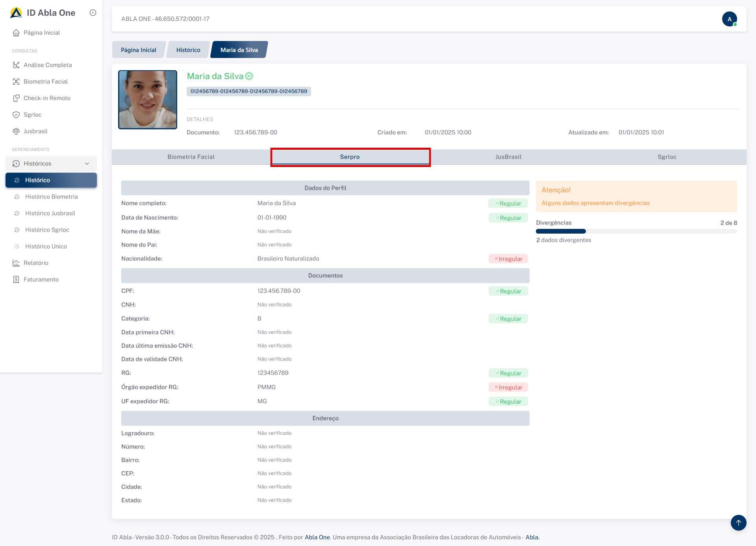Image resolution: width=756 pixels, height=546 pixels.
Task: Select the Sgrloc results tab
Action: [x=667, y=157]
